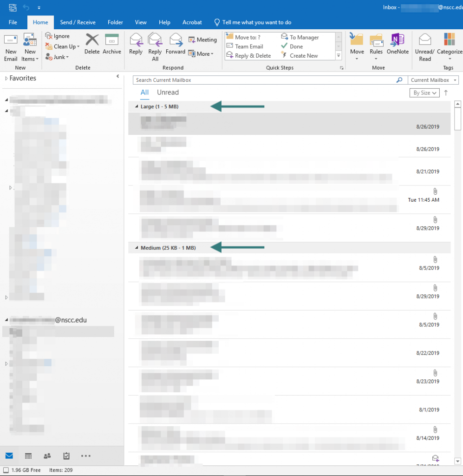Open Customize Quick Access Toolbar dropdown

point(39,7)
